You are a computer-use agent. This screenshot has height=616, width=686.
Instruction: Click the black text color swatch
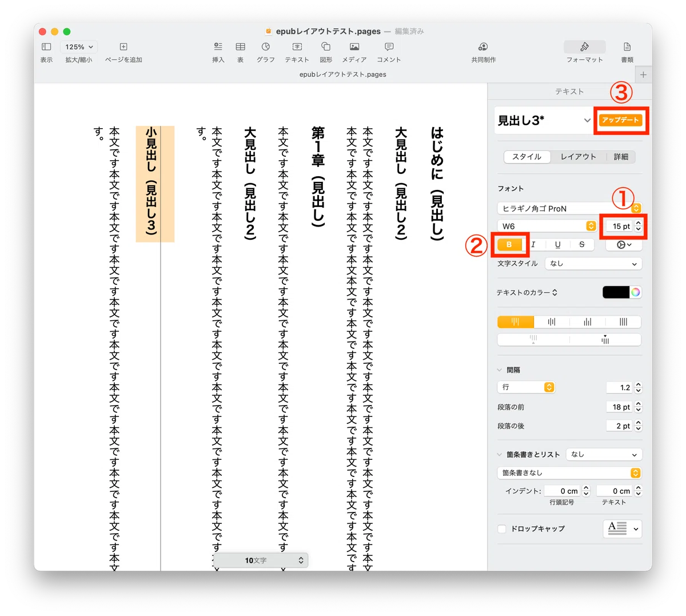[616, 292]
